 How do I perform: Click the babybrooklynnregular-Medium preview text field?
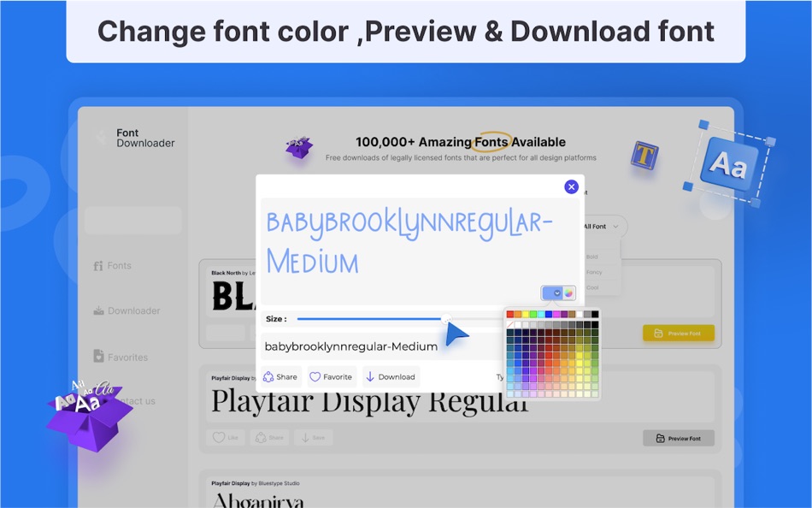pos(380,346)
